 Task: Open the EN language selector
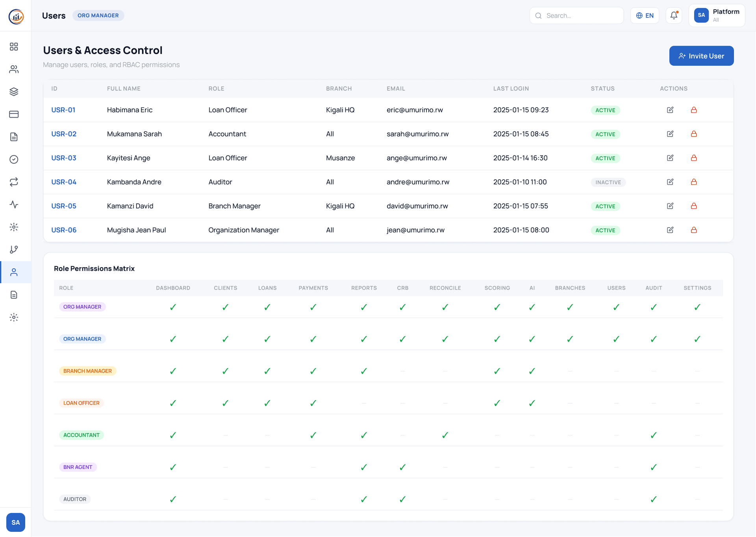coord(645,15)
